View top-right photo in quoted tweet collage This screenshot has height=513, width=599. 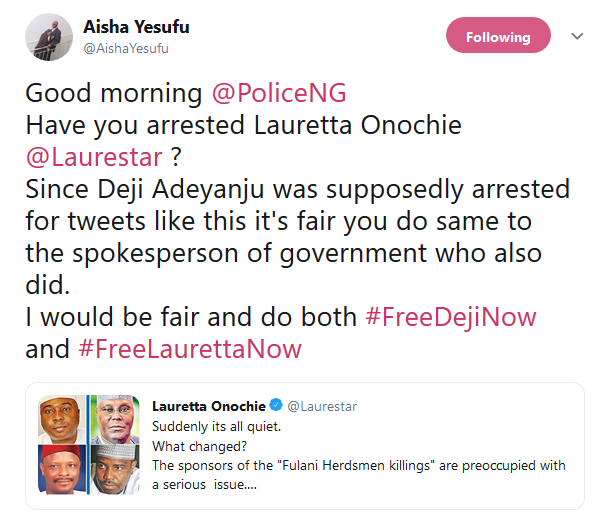click(115, 419)
